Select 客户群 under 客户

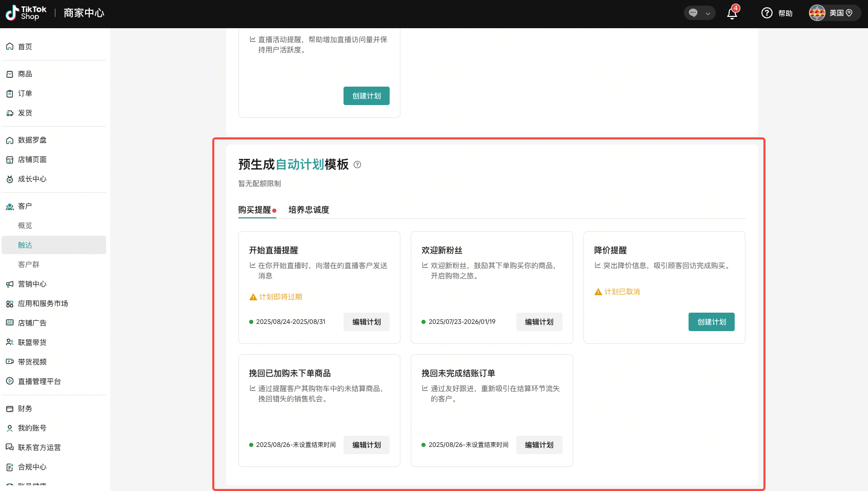[x=29, y=264]
